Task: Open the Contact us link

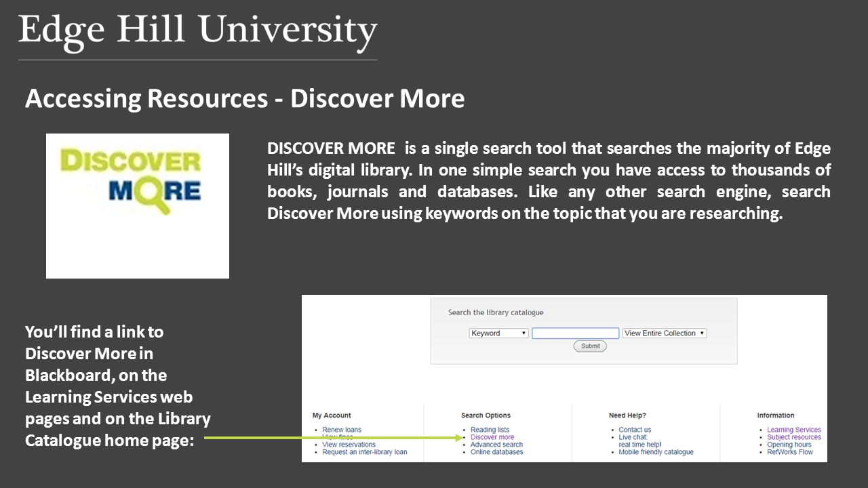Action: (635, 430)
